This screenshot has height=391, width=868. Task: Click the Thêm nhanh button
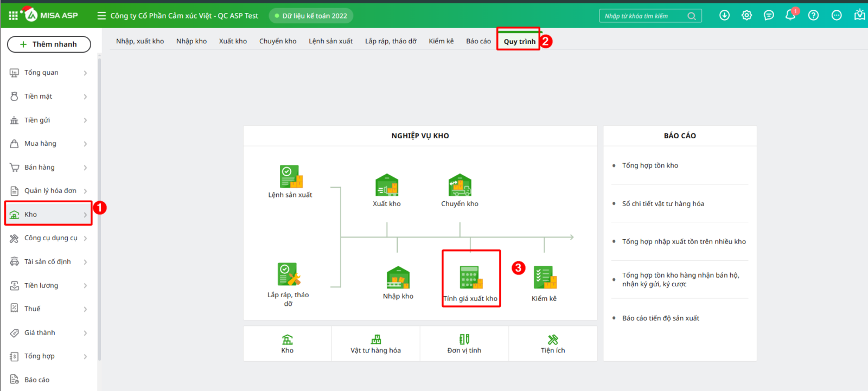pyautogui.click(x=49, y=44)
